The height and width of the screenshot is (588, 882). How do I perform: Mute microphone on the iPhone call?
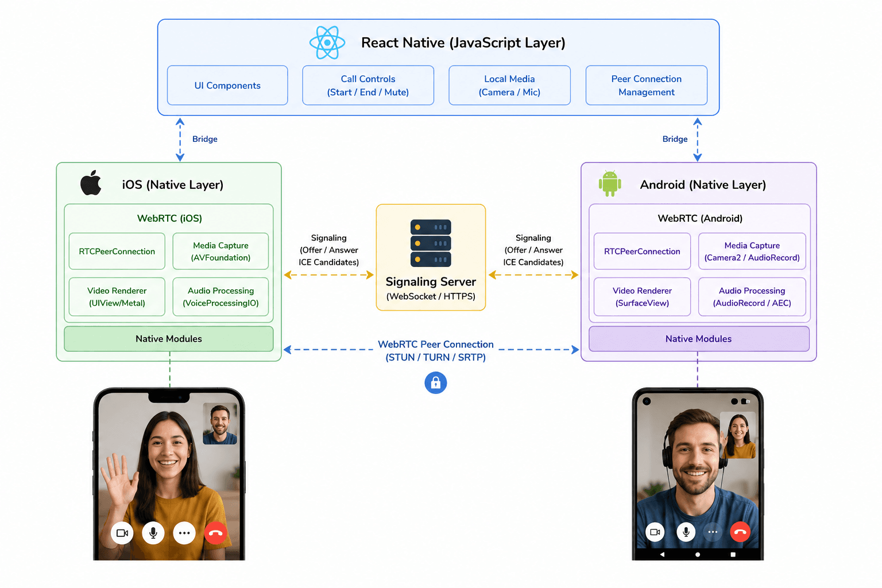[153, 533]
